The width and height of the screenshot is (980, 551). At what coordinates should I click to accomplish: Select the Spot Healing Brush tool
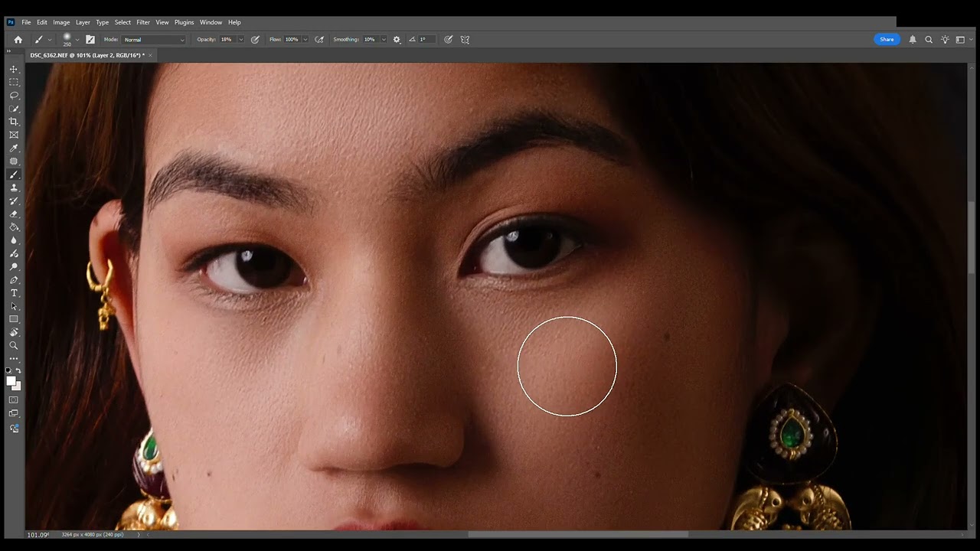pos(14,161)
